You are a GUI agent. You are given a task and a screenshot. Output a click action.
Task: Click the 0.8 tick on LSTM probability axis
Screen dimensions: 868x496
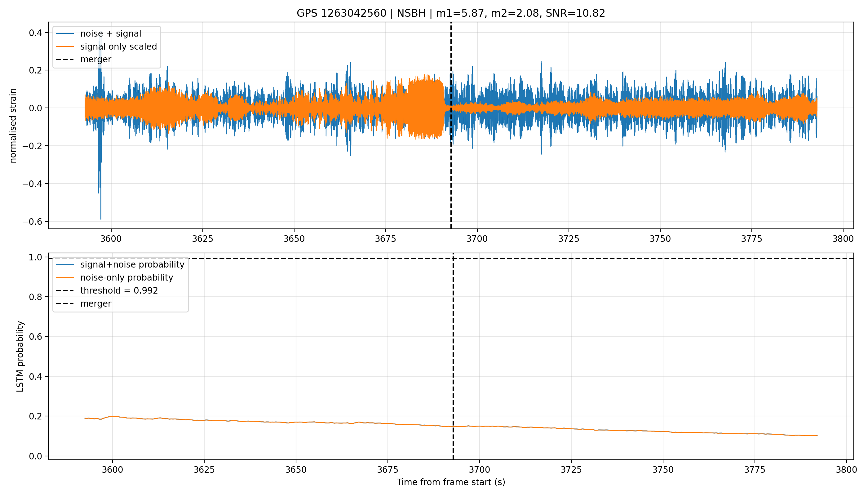(36, 297)
